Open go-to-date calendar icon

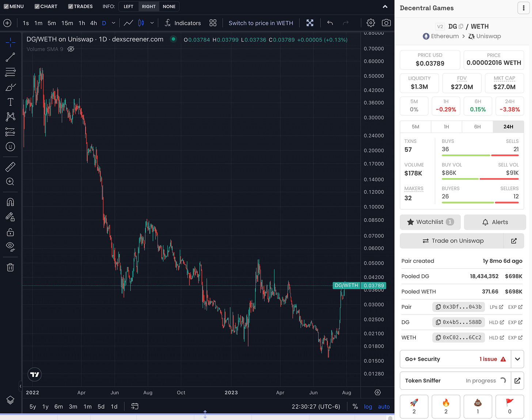(x=134, y=406)
